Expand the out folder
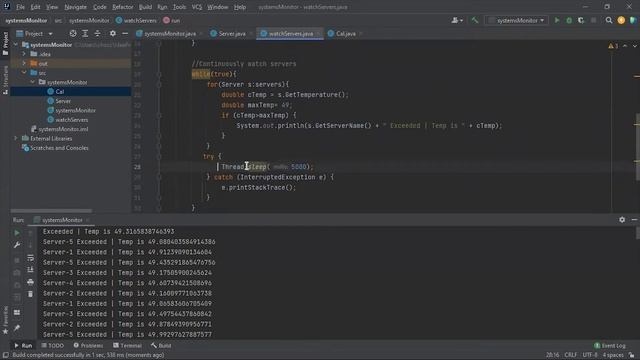This screenshot has height=360, width=640. coord(24,63)
